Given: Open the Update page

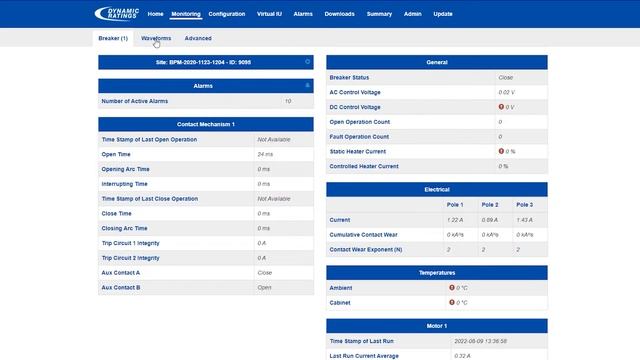Looking at the screenshot, I should point(443,14).
